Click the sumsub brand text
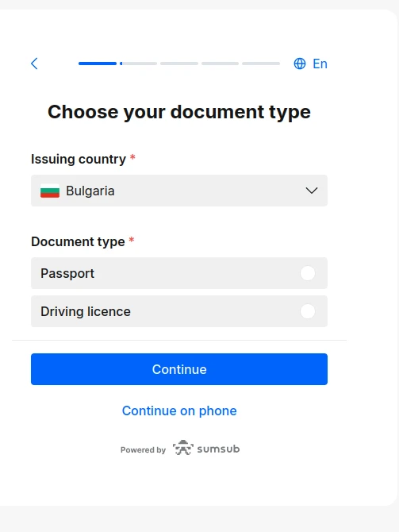 point(218,449)
